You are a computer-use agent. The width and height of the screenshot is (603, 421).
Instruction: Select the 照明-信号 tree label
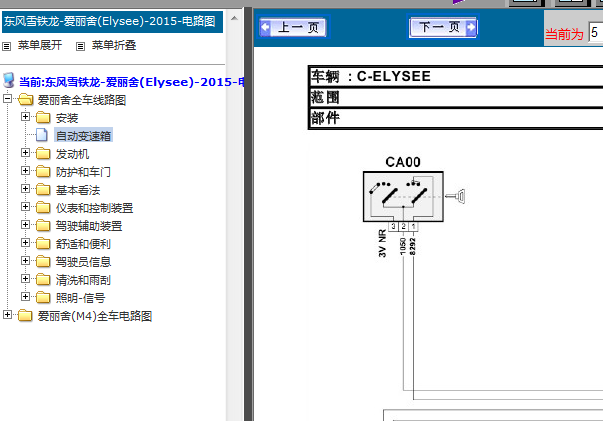tap(80, 298)
